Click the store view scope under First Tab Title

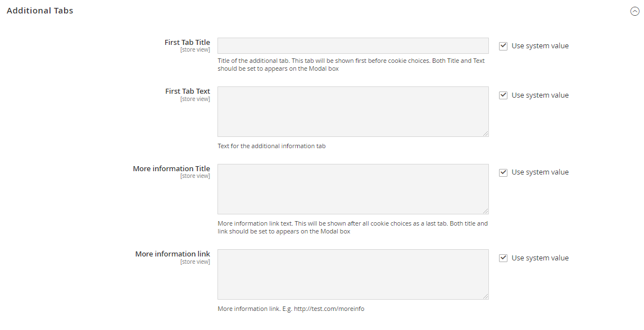(x=195, y=50)
